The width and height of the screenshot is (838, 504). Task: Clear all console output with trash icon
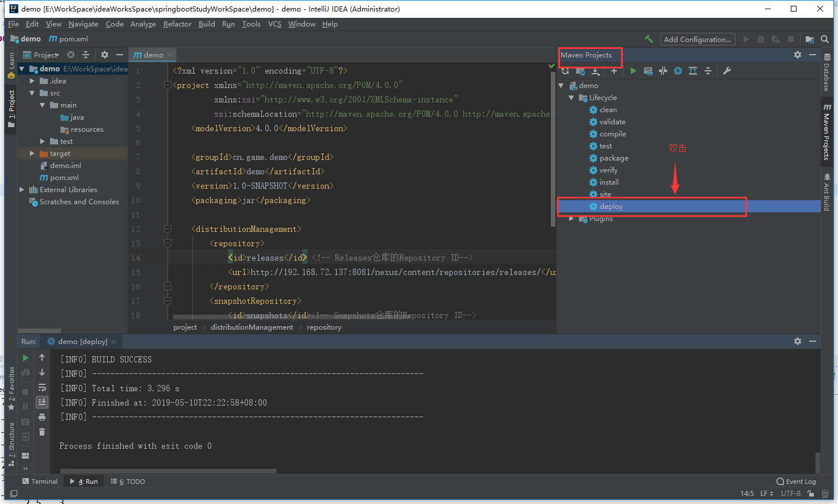point(42,432)
